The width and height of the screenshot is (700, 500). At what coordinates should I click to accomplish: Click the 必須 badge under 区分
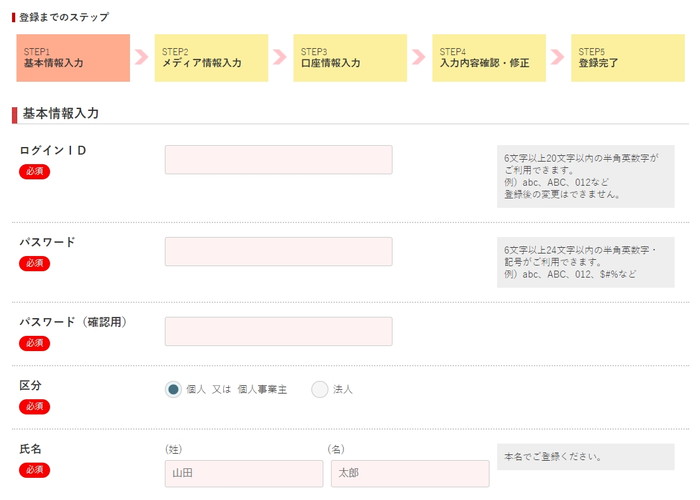point(34,407)
